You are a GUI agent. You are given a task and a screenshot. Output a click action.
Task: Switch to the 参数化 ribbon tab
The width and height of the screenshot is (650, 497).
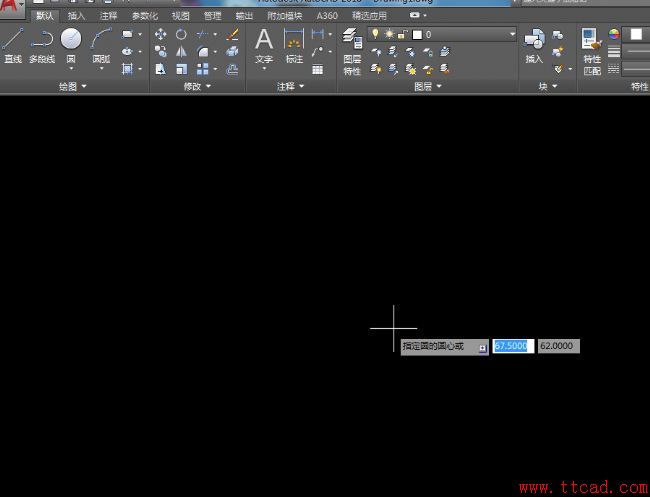point(145,16)
